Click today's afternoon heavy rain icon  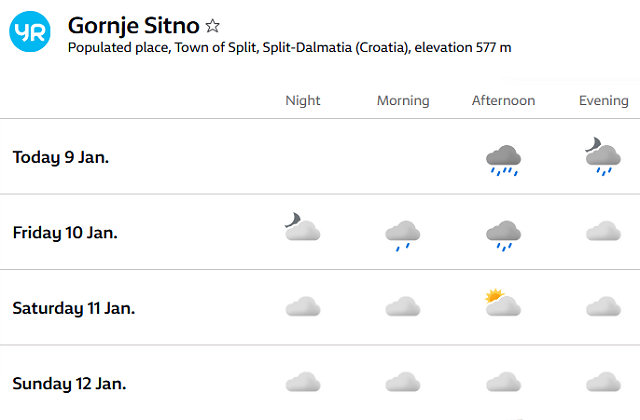pos(503,160)
